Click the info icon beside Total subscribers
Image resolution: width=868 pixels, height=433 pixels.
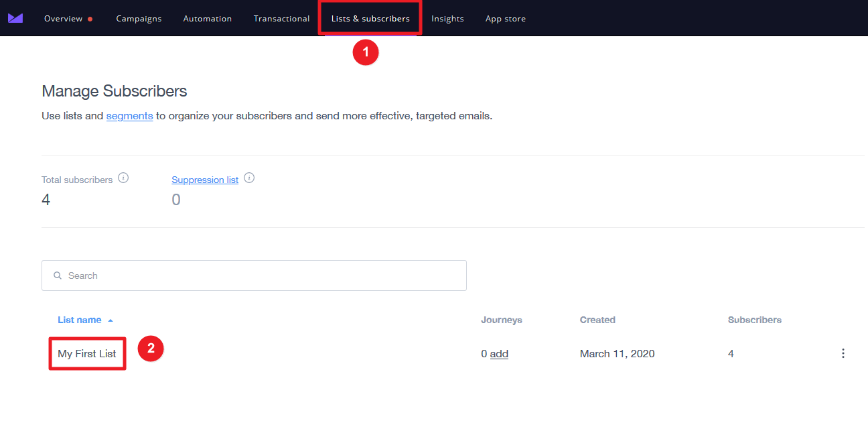pos(123,178)
